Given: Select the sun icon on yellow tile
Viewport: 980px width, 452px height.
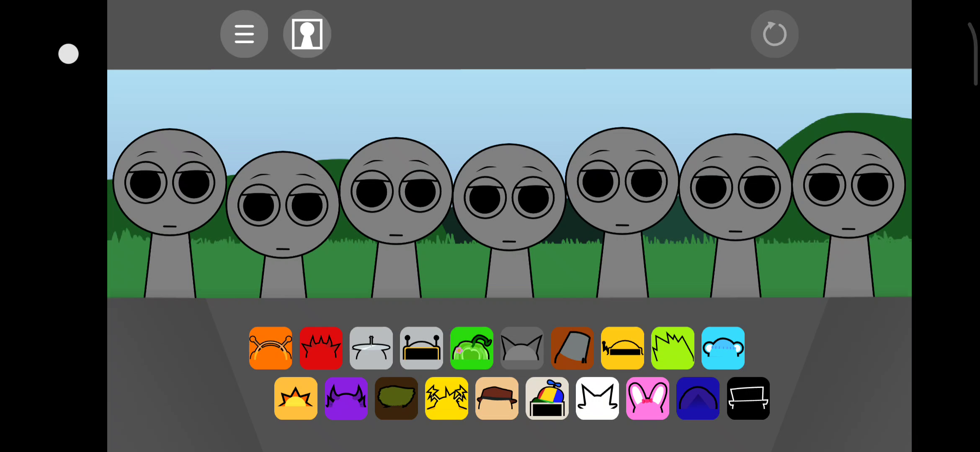Looking at the screenshot, I should point(296,398).
